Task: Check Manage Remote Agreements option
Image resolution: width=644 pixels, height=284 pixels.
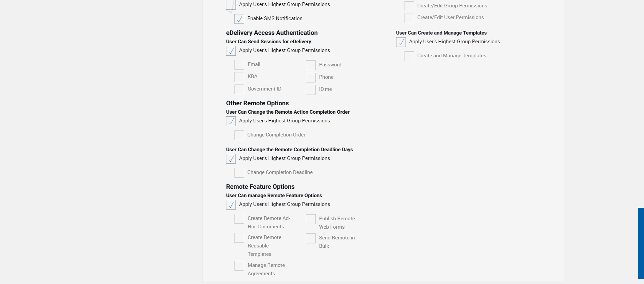Action: (x=239, y=266)
